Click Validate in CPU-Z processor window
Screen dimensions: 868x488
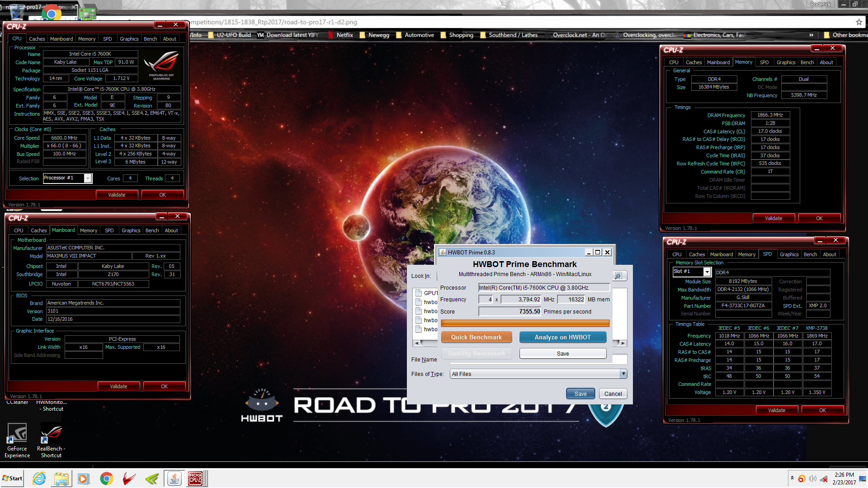click(x=117, y=195)
